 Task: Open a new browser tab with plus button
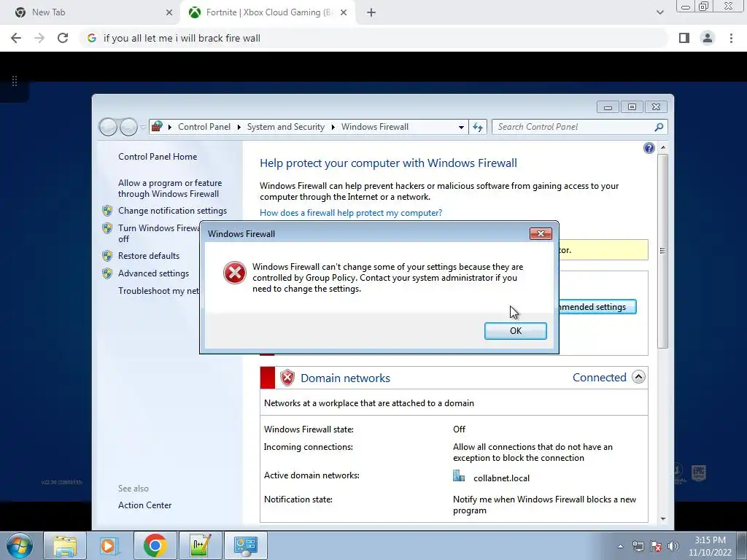[x=371, y=13]
